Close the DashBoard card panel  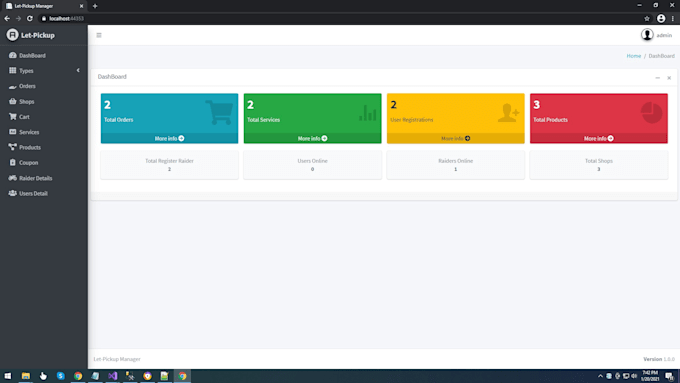point(669,78)
